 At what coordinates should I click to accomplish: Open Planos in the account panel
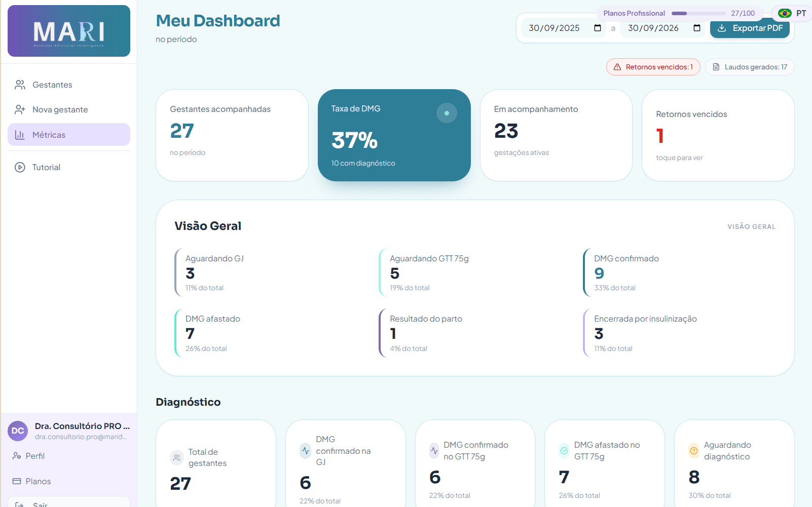(x=69, y=481)
